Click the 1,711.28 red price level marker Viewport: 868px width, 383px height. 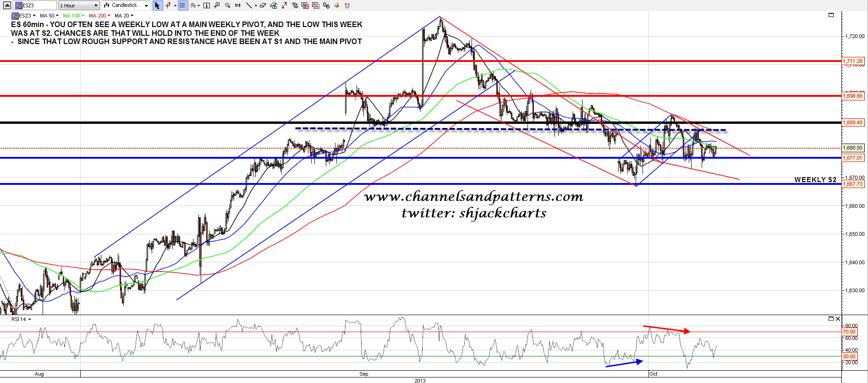point(853,61)
